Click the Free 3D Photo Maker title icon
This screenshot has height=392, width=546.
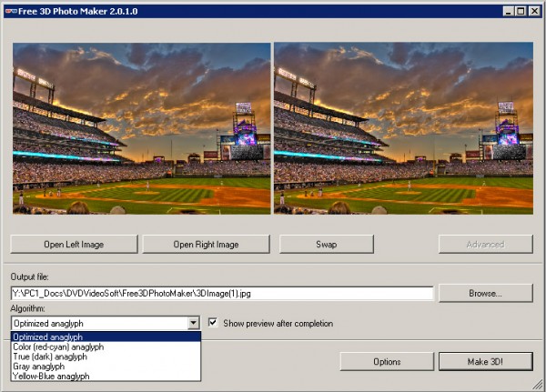pos(11,11)
